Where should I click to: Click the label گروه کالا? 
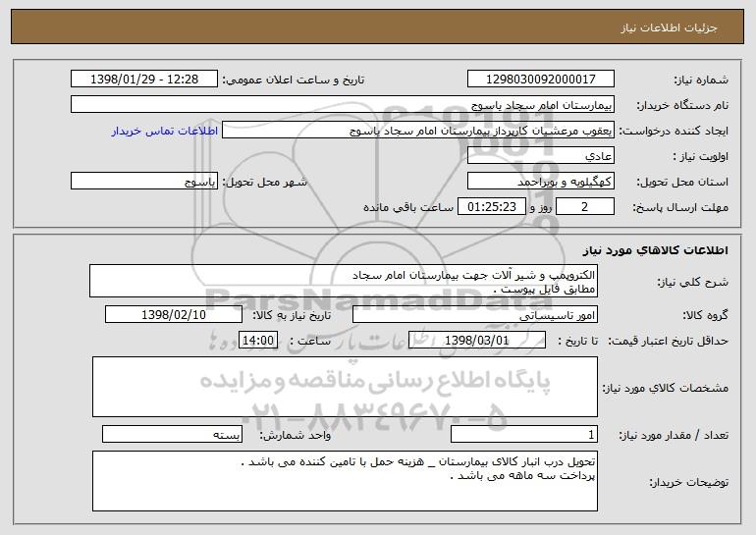[705, 315]
